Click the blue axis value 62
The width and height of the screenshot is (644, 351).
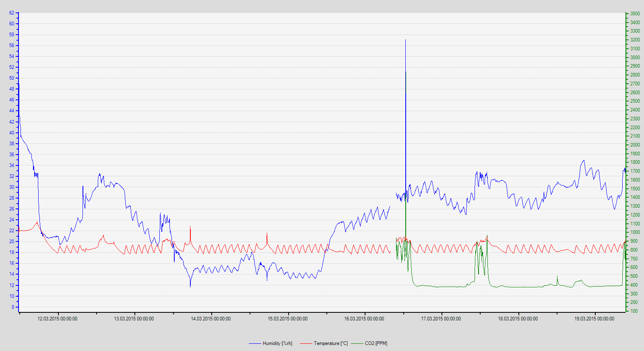coord(12,13)
